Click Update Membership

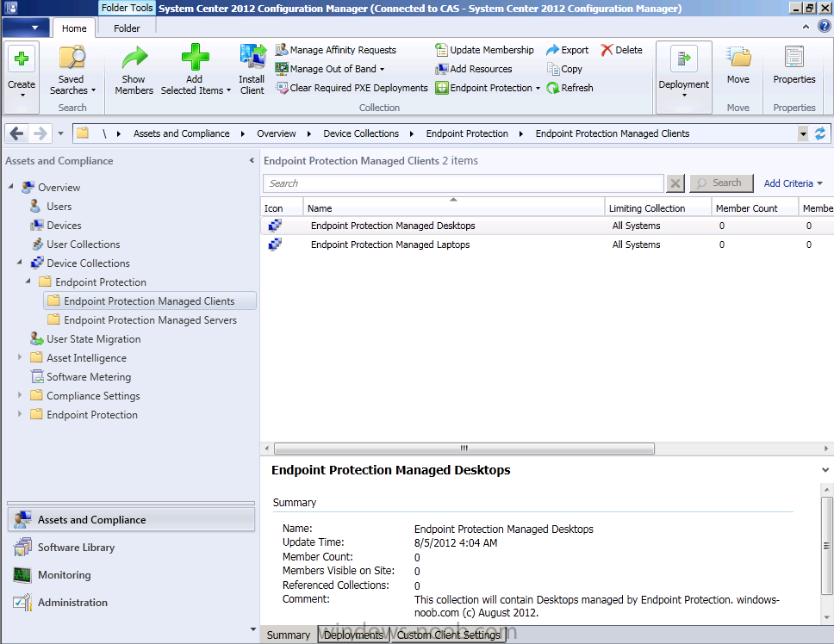pos(484,50)
